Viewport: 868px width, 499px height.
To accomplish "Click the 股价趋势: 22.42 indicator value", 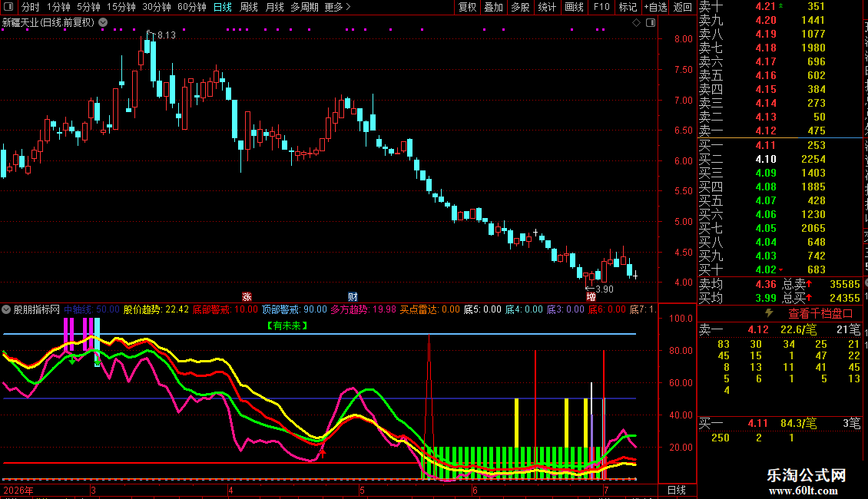I will coord(156,310).
